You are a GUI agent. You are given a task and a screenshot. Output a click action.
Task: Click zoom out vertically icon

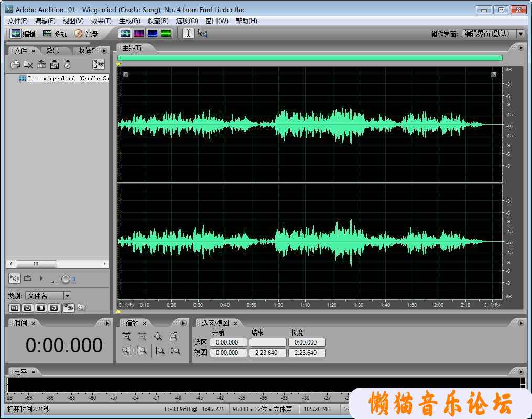[176, 350]
